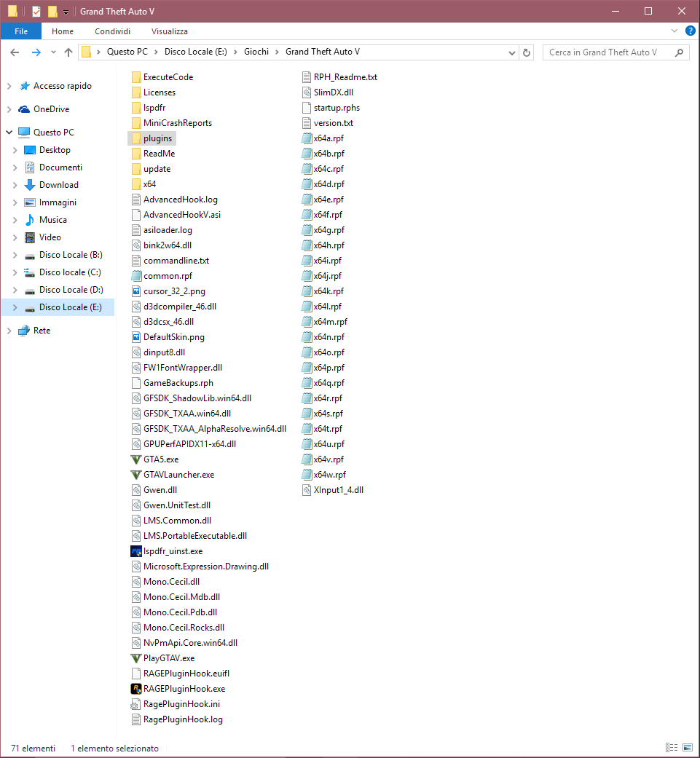Viewport: 700px width, 758px height.
Task: Click the PlayGTAV.exe icon
Action: [136, 658]
